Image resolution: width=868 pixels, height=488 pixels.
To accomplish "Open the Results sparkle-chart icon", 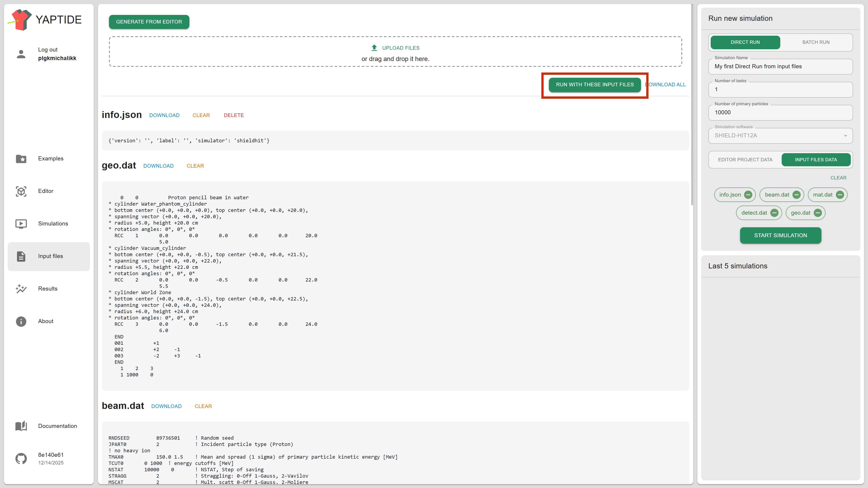I will 21,289.
